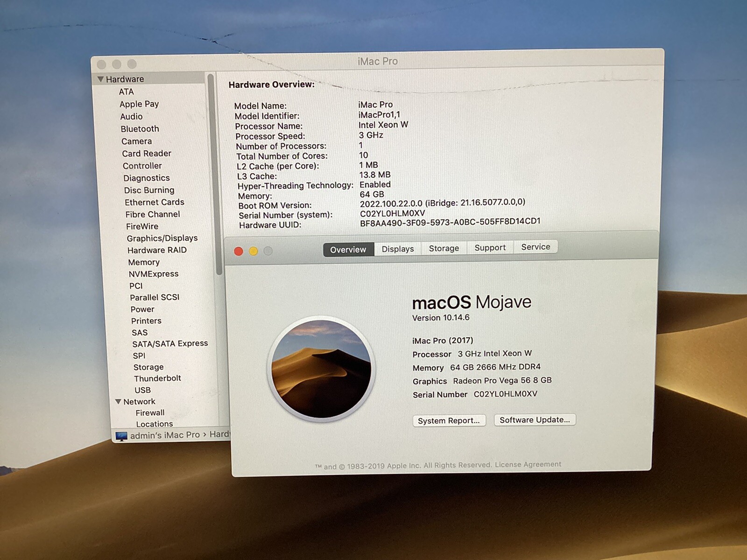Image resolution: width=747 pixels, height=560 pixels.
Task: Select Thunderbolt in the sidebar
Action: tap(157, 378)
